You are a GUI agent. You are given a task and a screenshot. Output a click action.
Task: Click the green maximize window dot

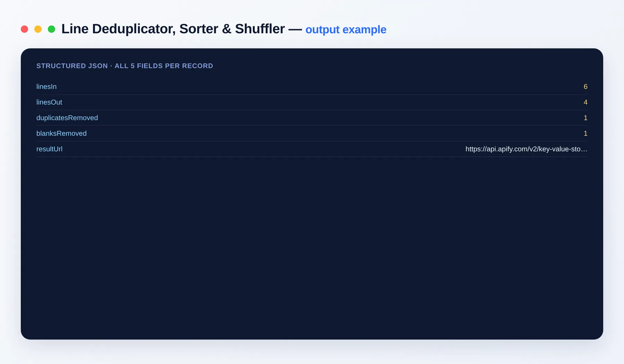pyautogui.click(x=51, y=29)
